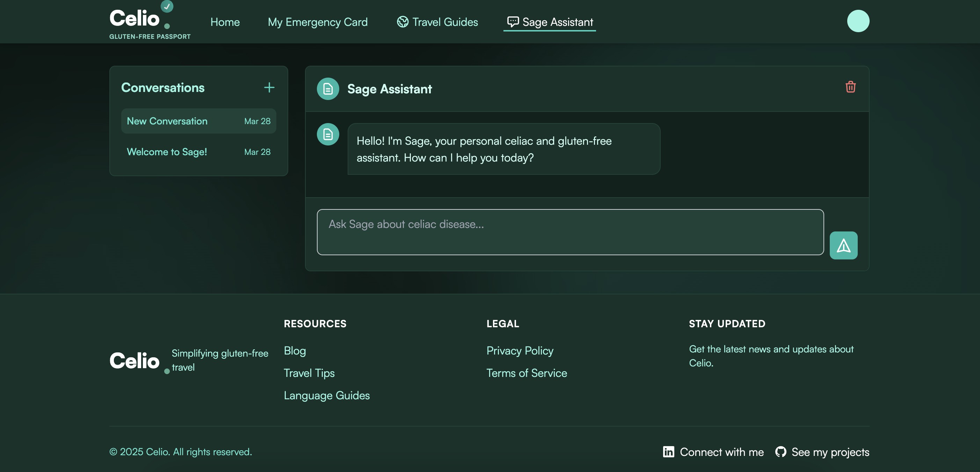Open Terms of Service
Viewport: 980px width, 472px height.
pos(527,373)
